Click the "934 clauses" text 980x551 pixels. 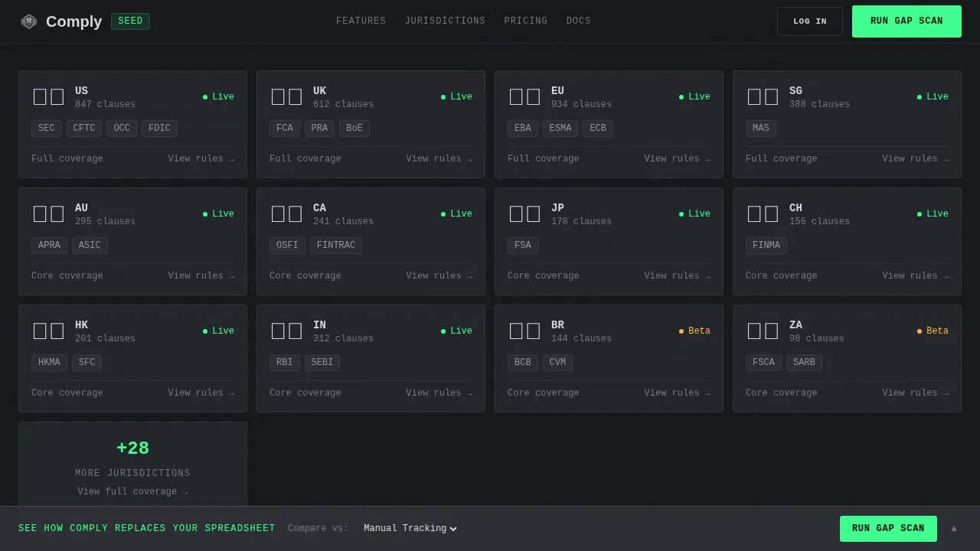581,105
